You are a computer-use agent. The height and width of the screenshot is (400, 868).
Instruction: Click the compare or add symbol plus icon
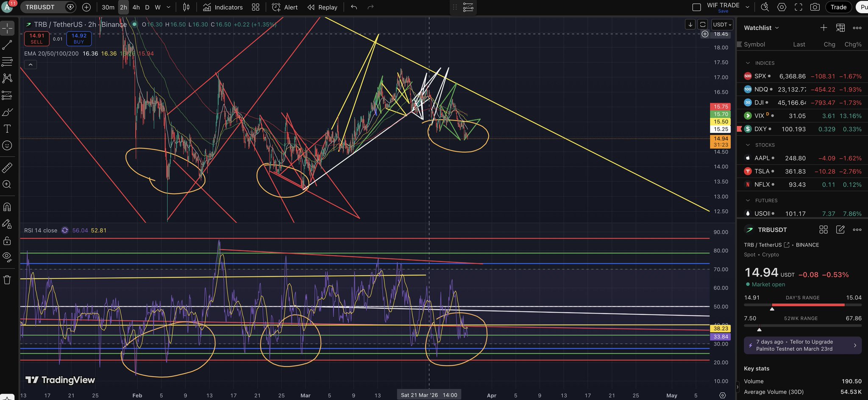pos(86,7)
